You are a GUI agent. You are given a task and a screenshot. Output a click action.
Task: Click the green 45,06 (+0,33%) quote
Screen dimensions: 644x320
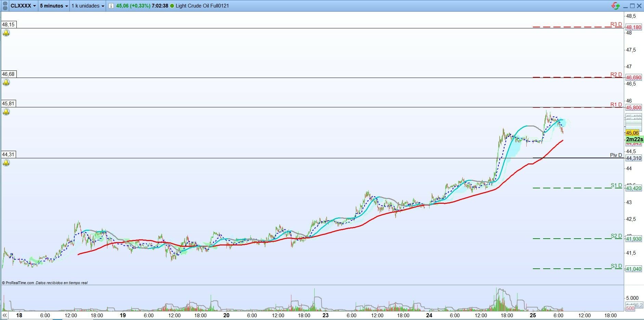(133, 6)
